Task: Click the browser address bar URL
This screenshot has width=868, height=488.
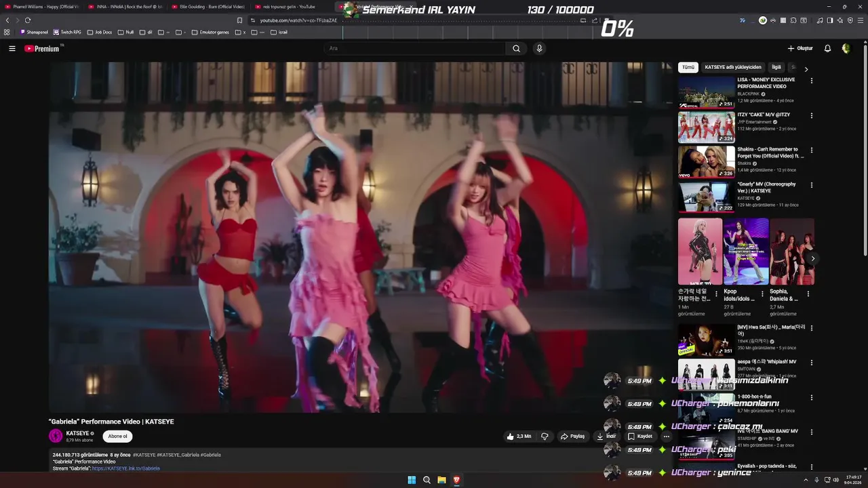Action: 298,20
